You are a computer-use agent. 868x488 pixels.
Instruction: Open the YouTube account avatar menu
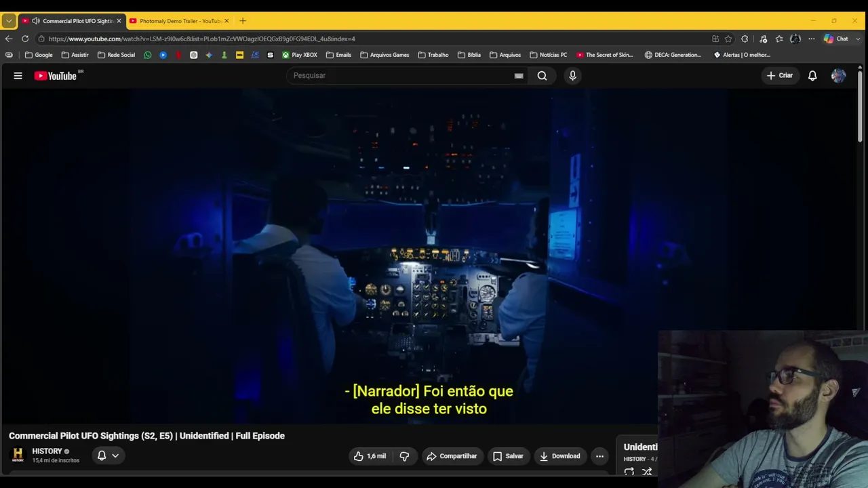pos(838,76)
